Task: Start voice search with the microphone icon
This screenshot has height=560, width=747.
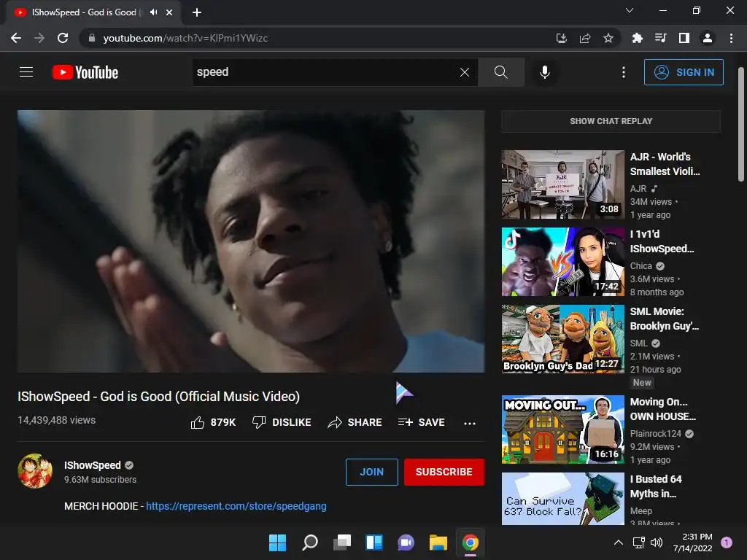Action: pyautogui.click(x=545, y=72)
